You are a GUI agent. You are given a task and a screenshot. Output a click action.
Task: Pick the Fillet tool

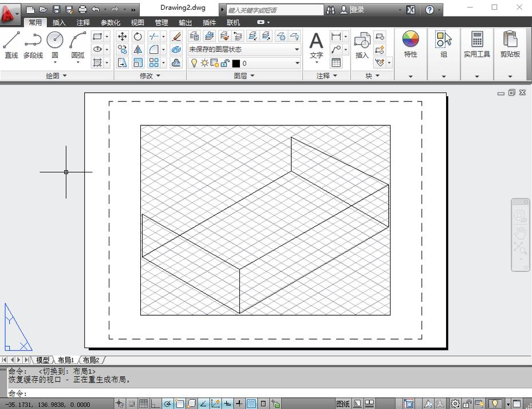click(x=153, y=50)
